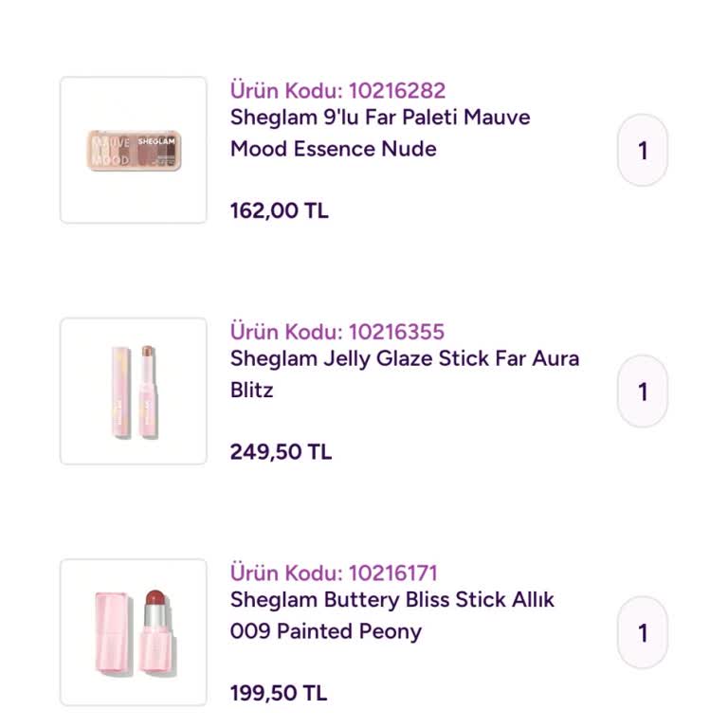Click the 162,00 TL price
The width and height of the screenshot is (728, 728).
point(280,210)
